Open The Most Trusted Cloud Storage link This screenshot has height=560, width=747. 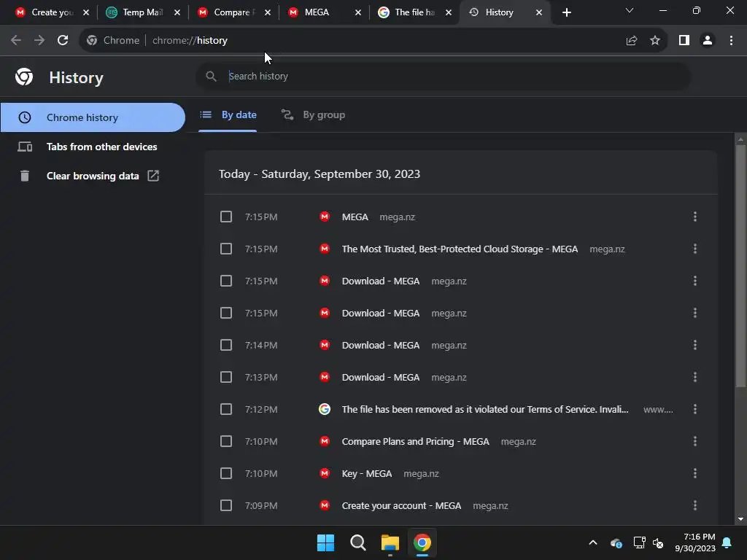(x=460, y=249)
